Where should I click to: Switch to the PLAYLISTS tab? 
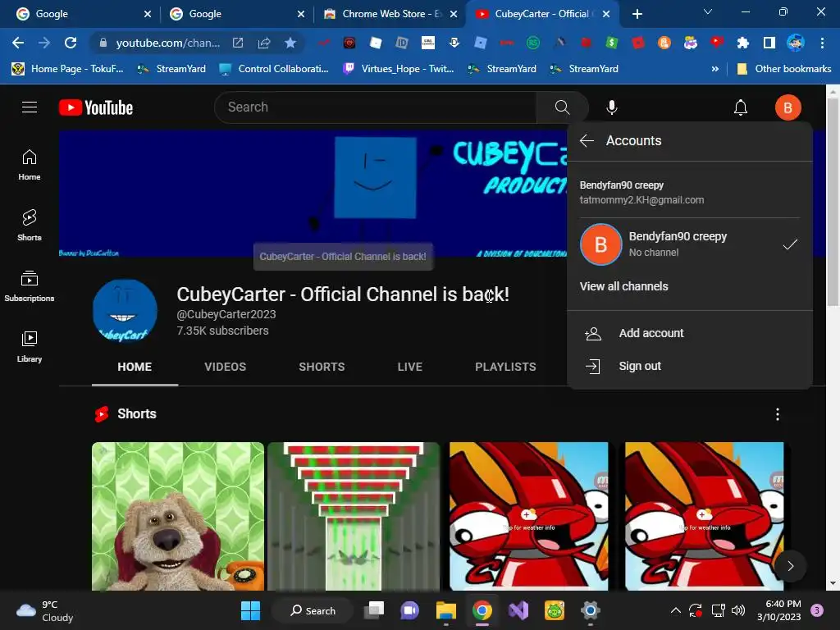505,367
